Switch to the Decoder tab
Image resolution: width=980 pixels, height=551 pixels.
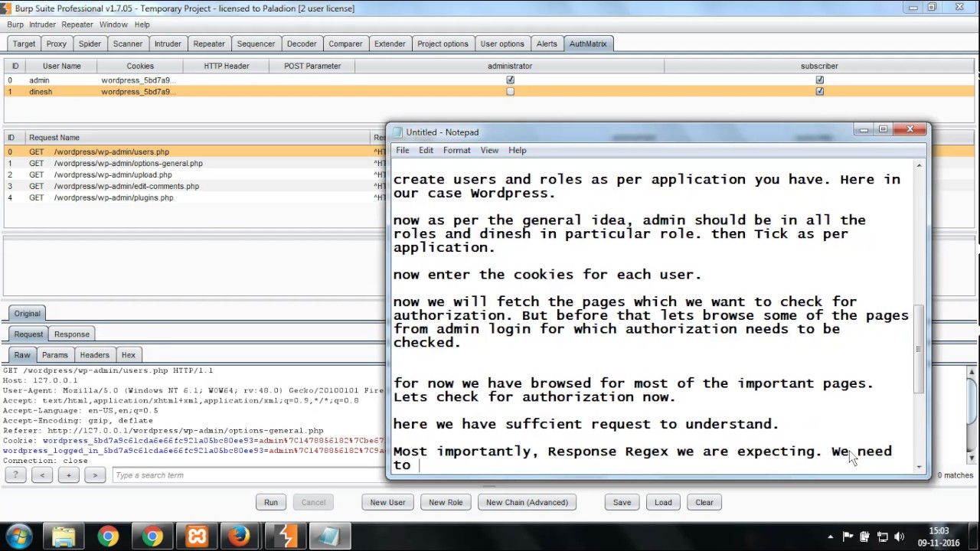(302, 44)
